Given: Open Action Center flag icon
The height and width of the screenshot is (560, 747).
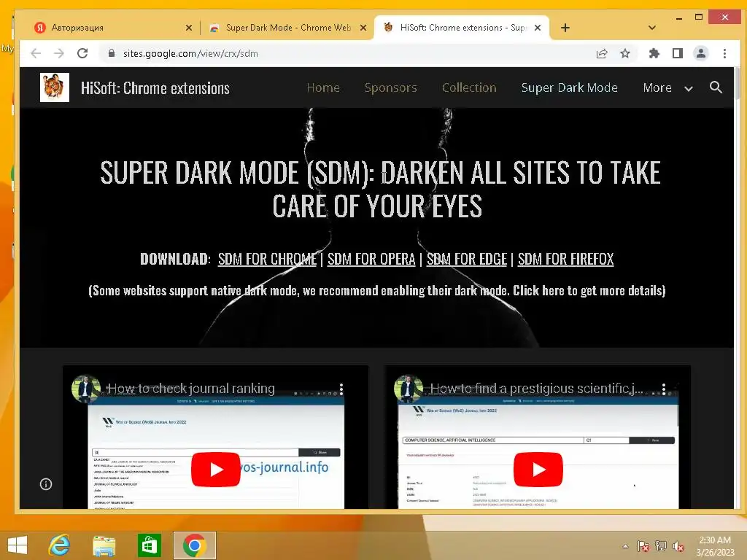Looking at the screenshot, I should coord(643,546).
